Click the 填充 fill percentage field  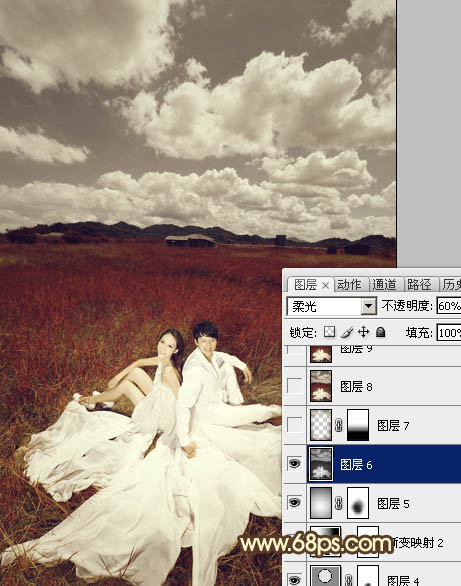tap(449, 333)
